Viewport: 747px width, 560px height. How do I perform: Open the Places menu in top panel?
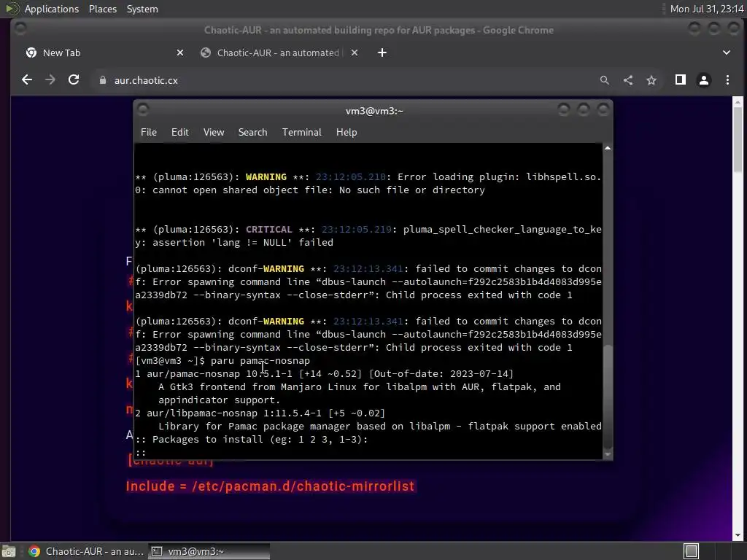(102, 9)
